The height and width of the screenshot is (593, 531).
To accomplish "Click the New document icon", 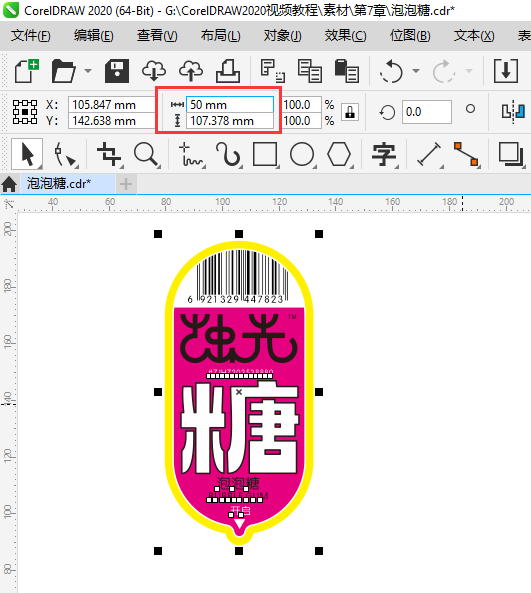I will (x=26, y=71).
